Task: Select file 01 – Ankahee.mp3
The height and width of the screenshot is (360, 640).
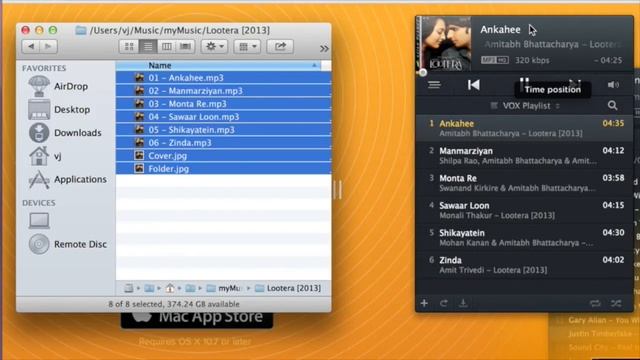Action: point(223,78)
